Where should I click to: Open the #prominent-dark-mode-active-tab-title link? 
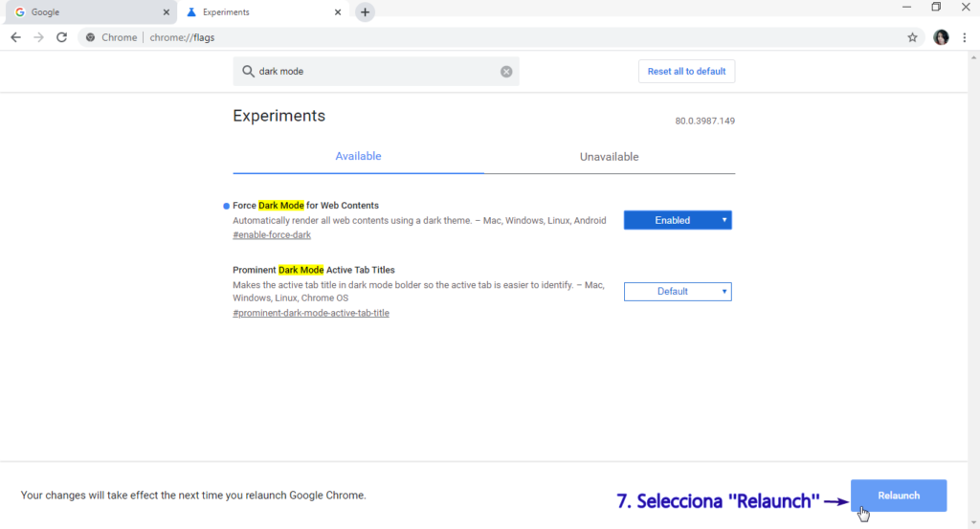(x=311, y=313)
